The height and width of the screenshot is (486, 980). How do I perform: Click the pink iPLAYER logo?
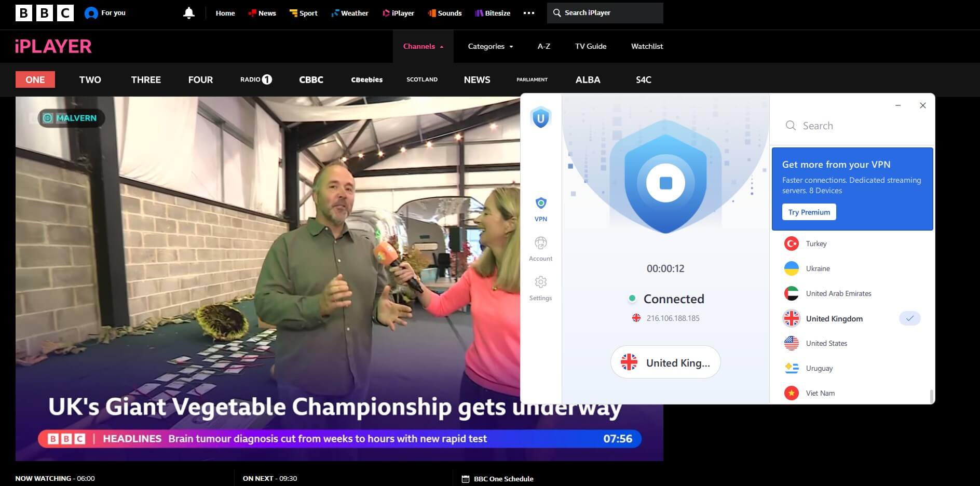tap(53, 46)
